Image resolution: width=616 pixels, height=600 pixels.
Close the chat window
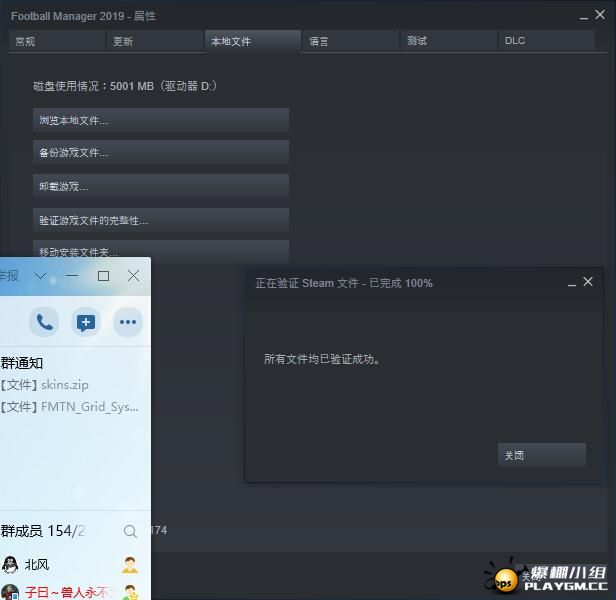click(134, 276)
